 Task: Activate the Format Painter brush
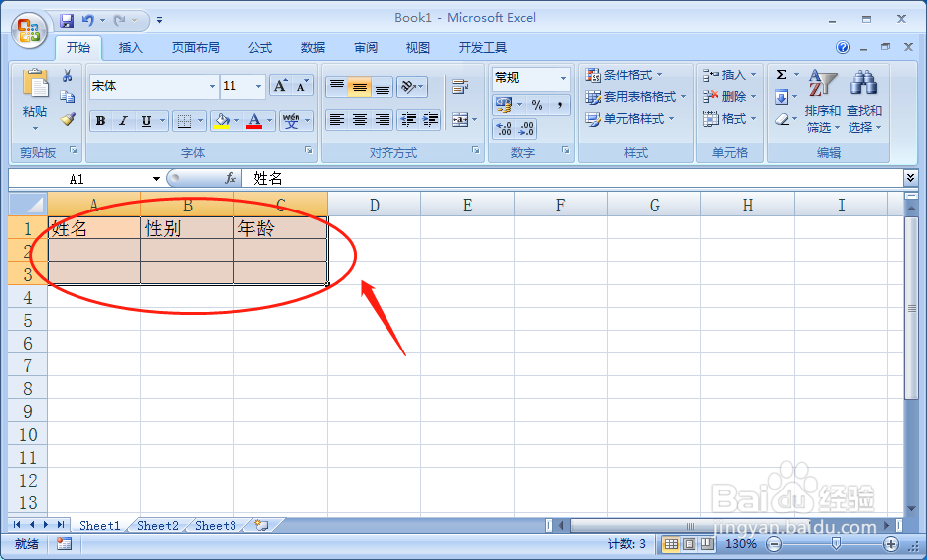pyautogui.click(x=68, y=119)
